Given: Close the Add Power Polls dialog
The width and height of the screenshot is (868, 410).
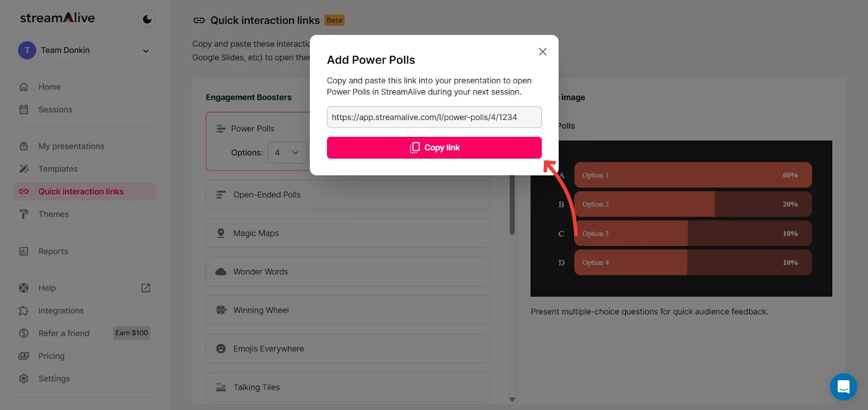Looking at the screenshot, I should [x=542, y=52].
